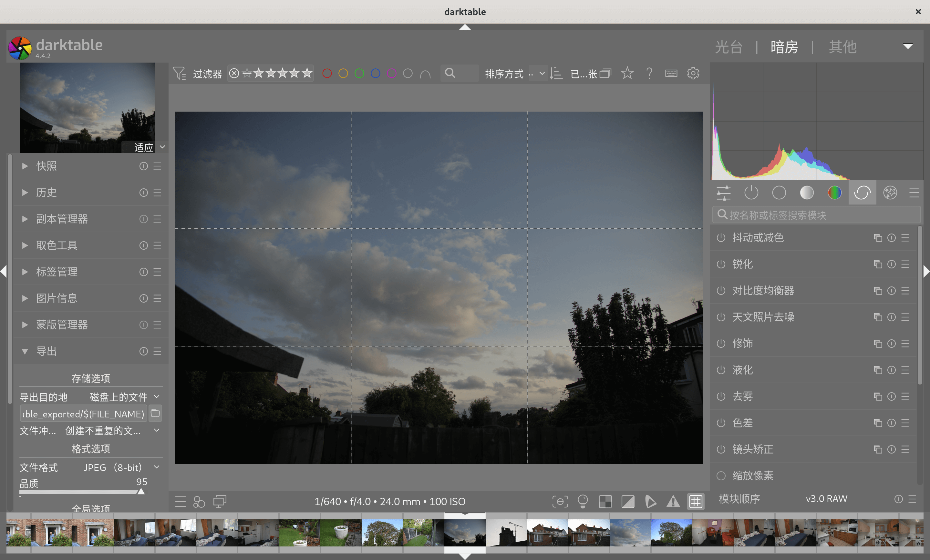Viewport: 930px width, 560px height.
Task: Click the export folder browse button
Action: [155, 413]
